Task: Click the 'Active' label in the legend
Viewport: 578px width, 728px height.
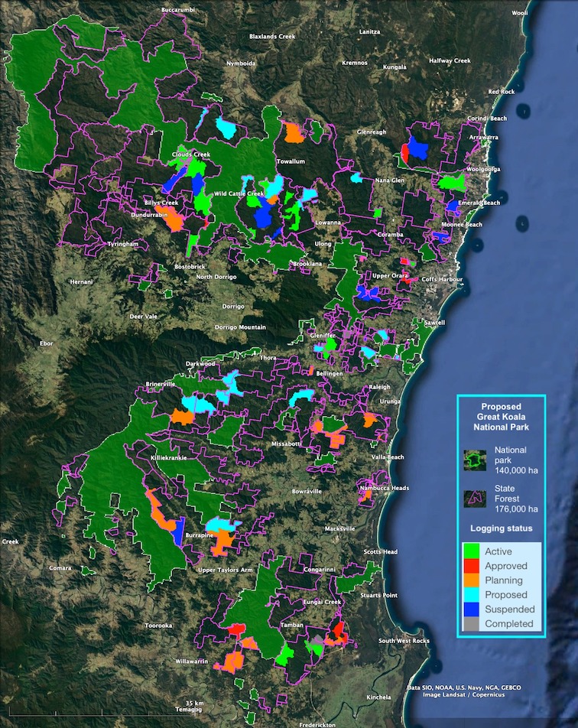Action: click(x=498, y=551)
